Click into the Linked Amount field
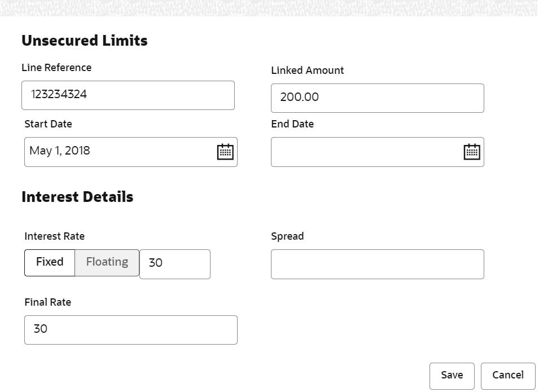539x392 pixels. coord(377,98)
